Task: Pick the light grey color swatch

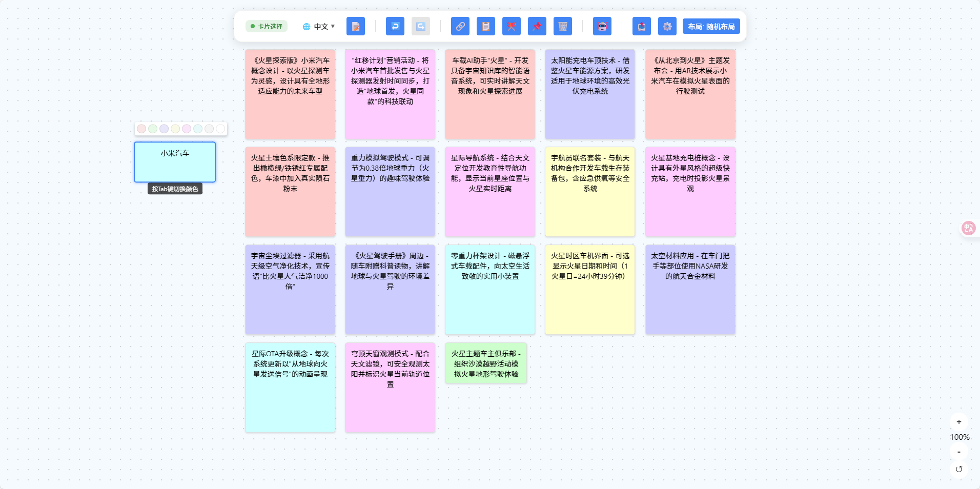Action: [209, 129]
